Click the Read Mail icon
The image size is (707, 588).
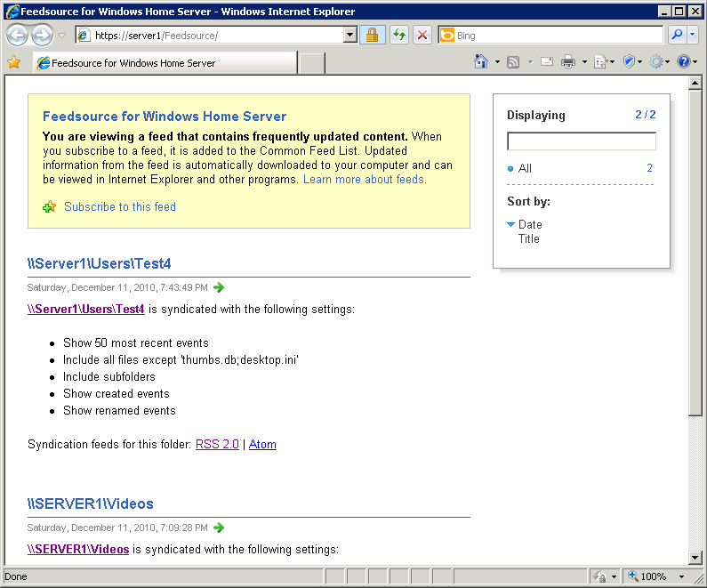point(547,61)
